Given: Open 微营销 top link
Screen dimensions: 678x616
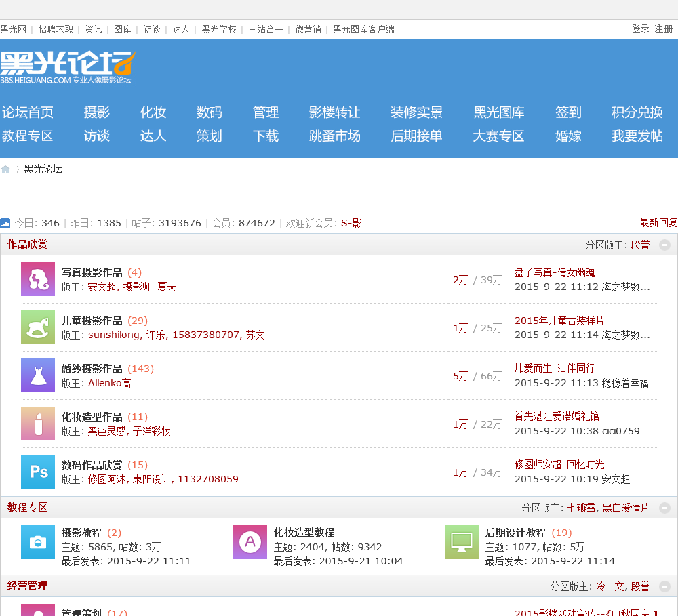Looking at the screenshot, I should pyautogui.click(x=308, y=29).
